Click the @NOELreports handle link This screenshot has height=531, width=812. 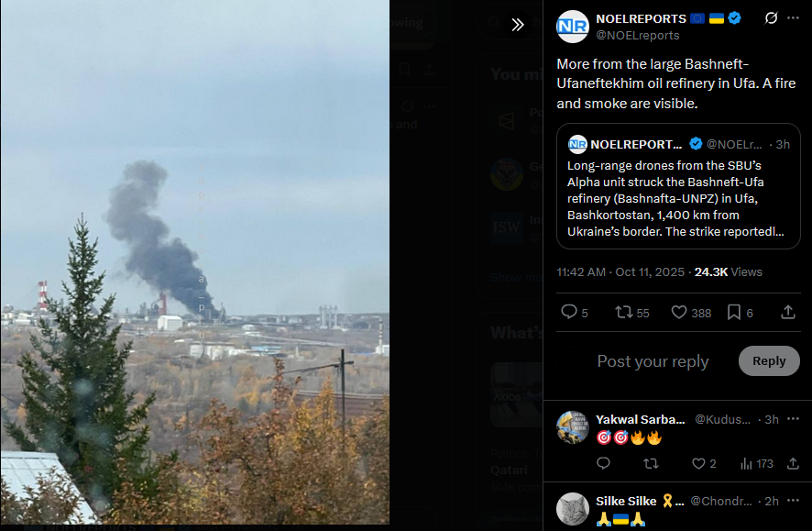coord(638,35)
